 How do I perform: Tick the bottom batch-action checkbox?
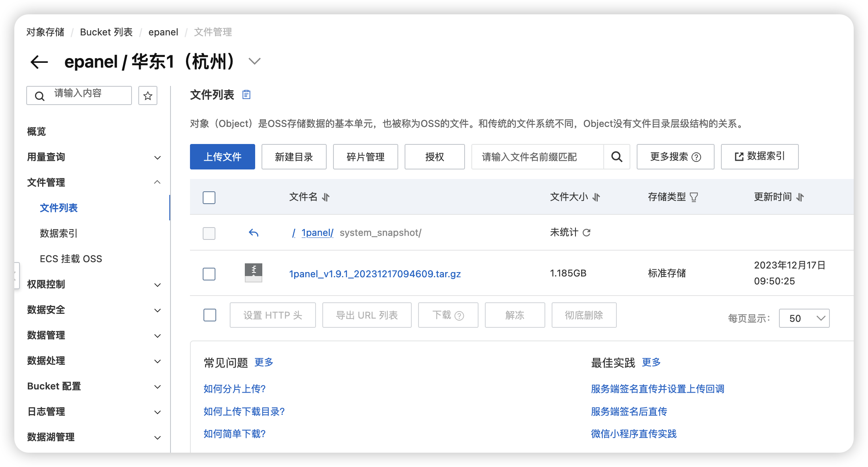210,315
